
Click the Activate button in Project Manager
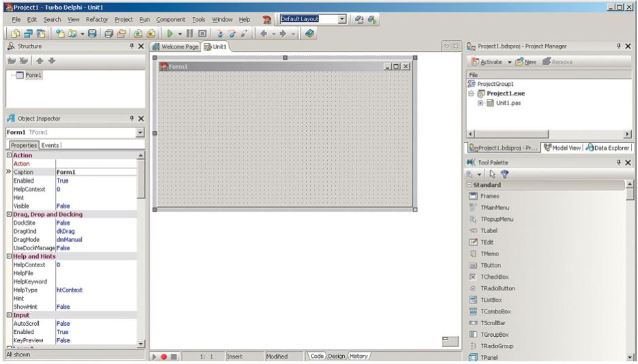[x=486, y=62]
